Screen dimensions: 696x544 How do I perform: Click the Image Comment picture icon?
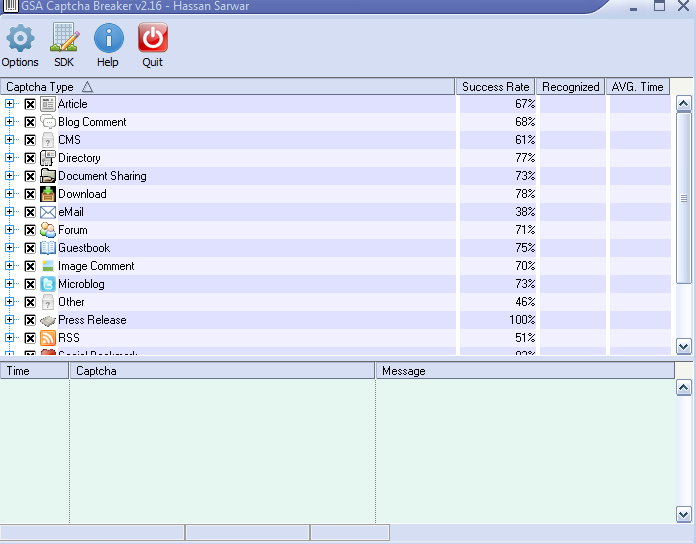point(48,266)
